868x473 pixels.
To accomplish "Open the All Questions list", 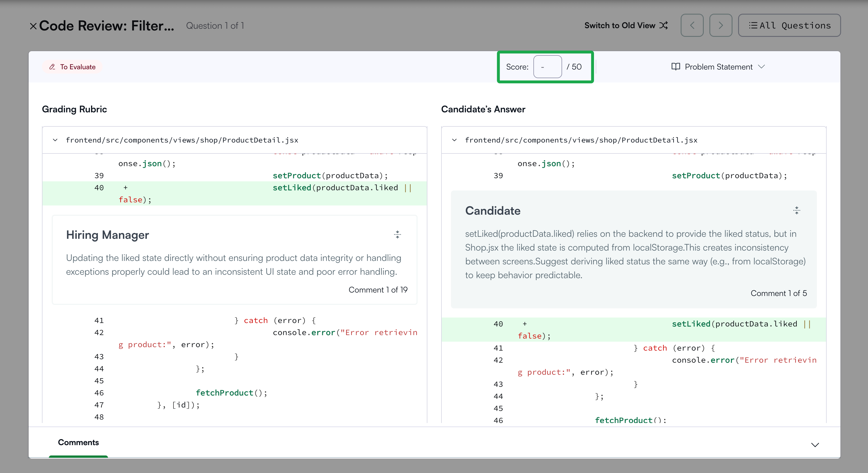I will click(789, 25).
